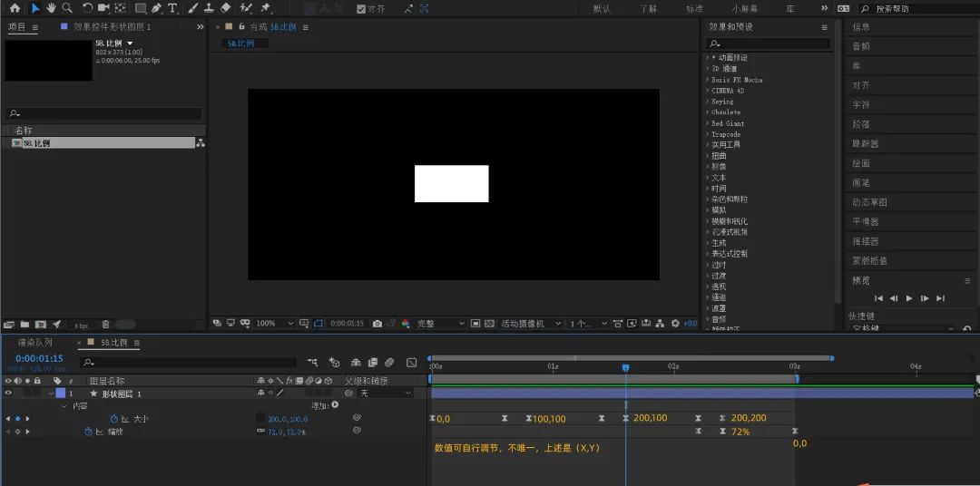Toggle the Draft 3D icon in the timeline

click(334, 362)
